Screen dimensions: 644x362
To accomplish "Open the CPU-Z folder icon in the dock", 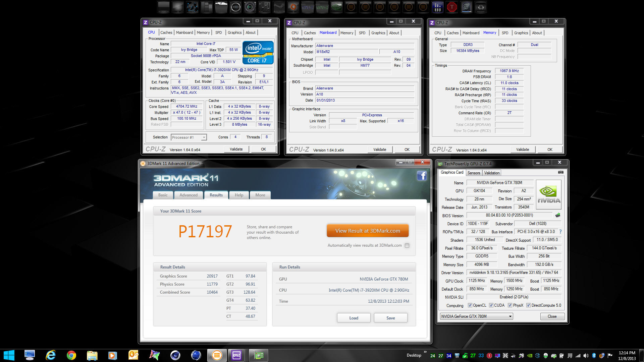I will (x=308, y=7).
